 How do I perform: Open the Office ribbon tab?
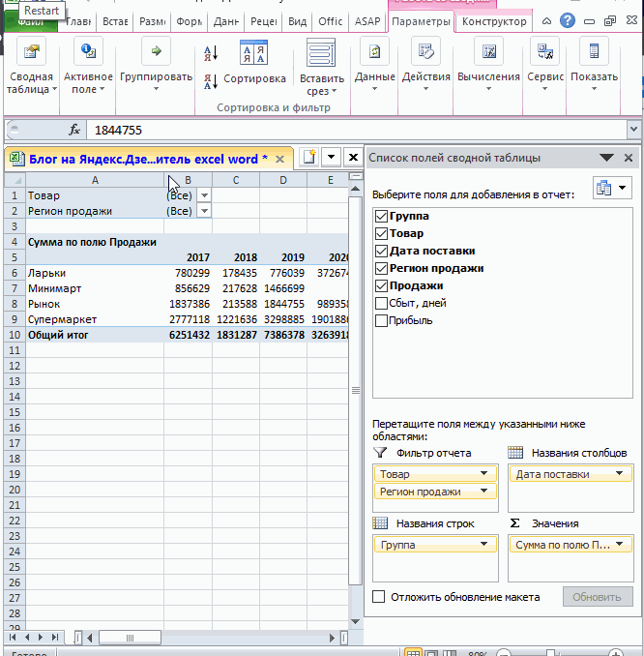click(x=330, y=21)
